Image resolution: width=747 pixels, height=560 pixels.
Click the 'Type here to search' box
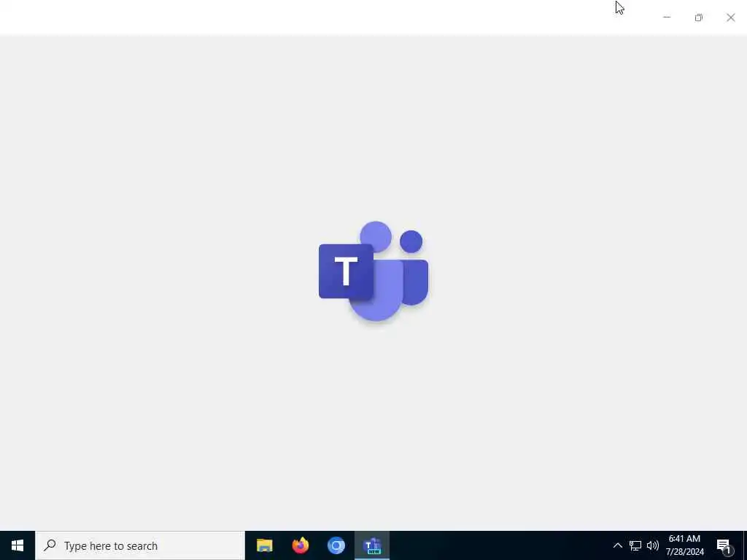[x=140, y=545]
